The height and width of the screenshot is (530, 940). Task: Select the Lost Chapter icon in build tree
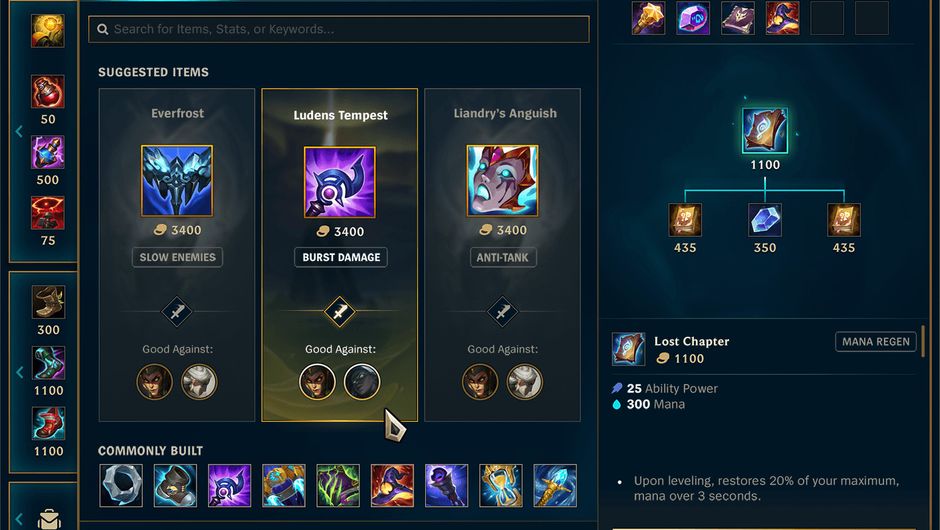(x=764, y=131)
